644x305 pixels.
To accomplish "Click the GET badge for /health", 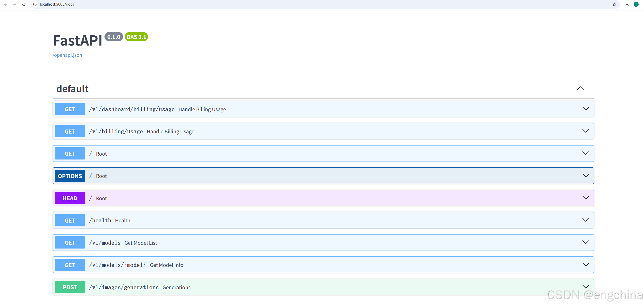I will [x=70, y=221].
